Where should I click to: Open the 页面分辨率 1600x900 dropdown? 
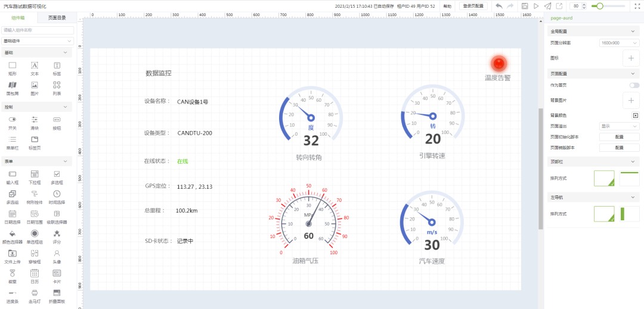(619, 43)
